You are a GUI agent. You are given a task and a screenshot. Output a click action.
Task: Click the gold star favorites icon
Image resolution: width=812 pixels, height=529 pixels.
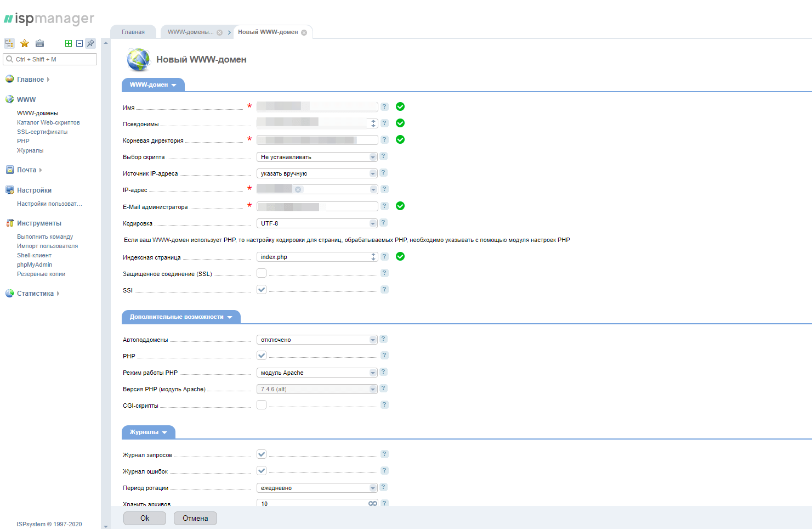coord(25,43)
